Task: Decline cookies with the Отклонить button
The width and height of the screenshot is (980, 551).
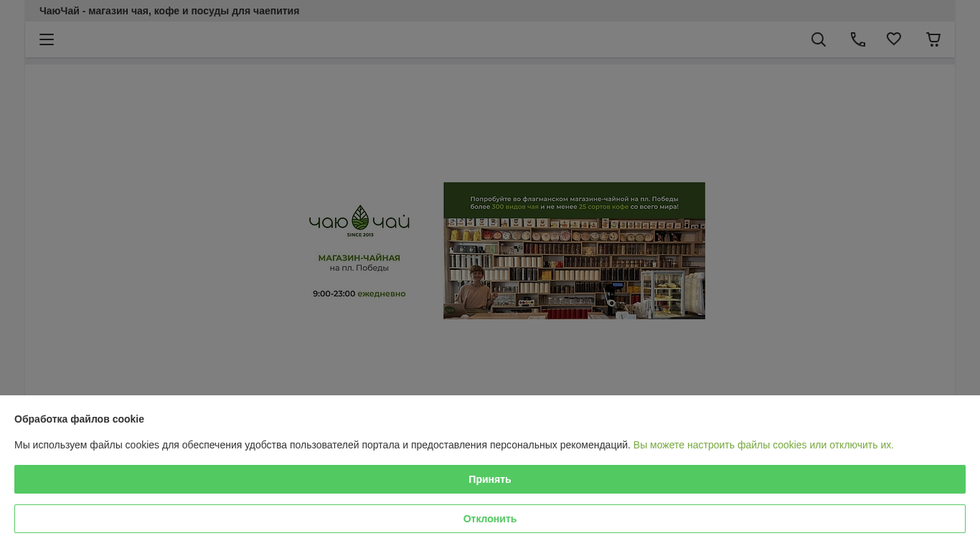Action: (490, 519)
